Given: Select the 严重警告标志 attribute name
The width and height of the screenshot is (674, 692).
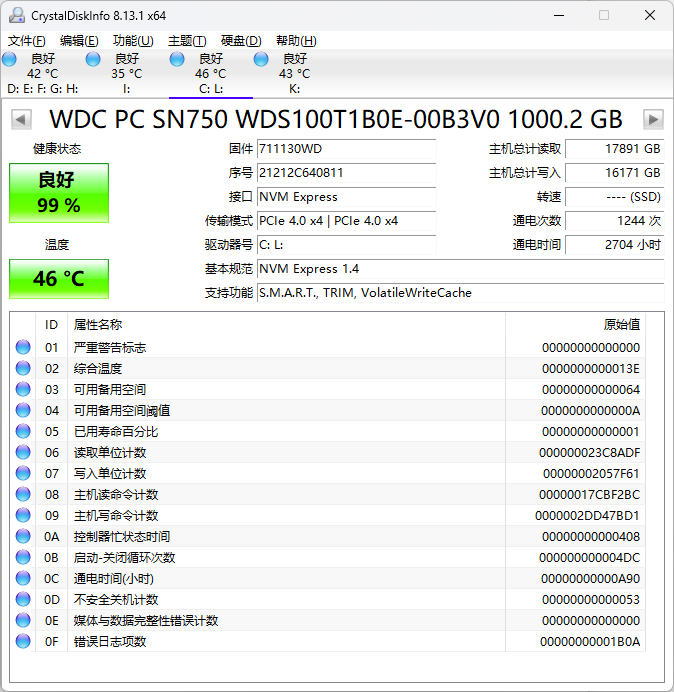Looking at the screenshot, I should pyautogui.click(x=110, y=348).
